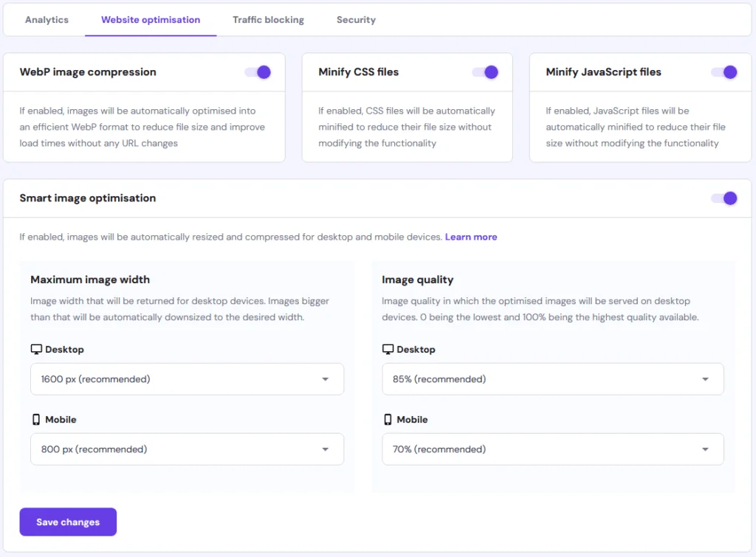This screenshot has height=557, width=756.
Task: Select the Security tab
Action: point(356,20)
